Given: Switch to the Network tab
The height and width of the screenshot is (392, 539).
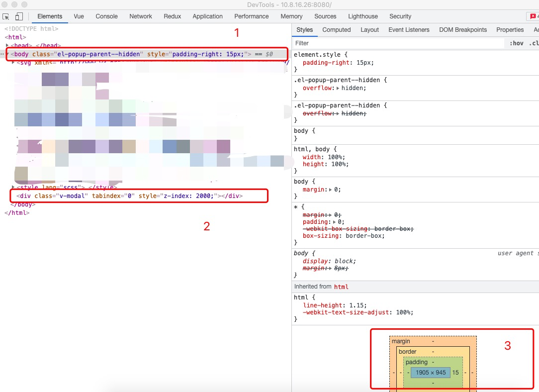Looking at the screenshot, I should (141, 16).
